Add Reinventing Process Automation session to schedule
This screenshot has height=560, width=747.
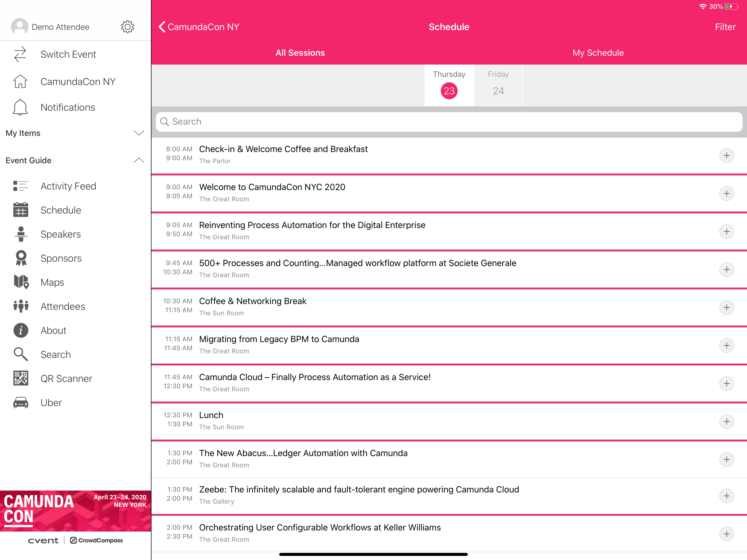click(x=726, y=231)
